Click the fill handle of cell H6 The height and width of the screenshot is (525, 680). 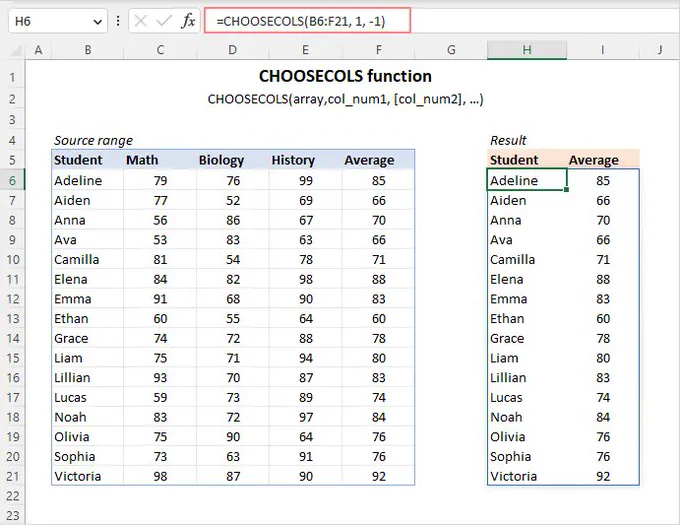pos(566,190)
